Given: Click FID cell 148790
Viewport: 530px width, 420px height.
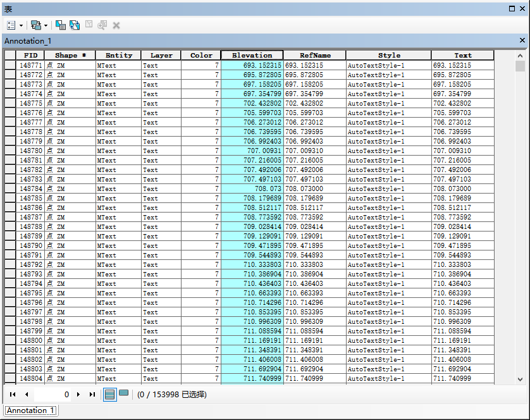Looking at the screenshot, I should tap(30, 245).
